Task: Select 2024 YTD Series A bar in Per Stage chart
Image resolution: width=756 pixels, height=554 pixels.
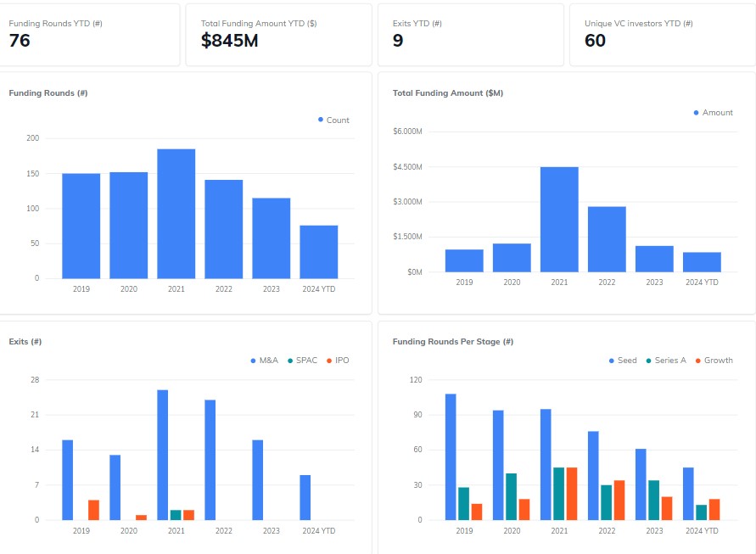Action: (x=702, y=512)
